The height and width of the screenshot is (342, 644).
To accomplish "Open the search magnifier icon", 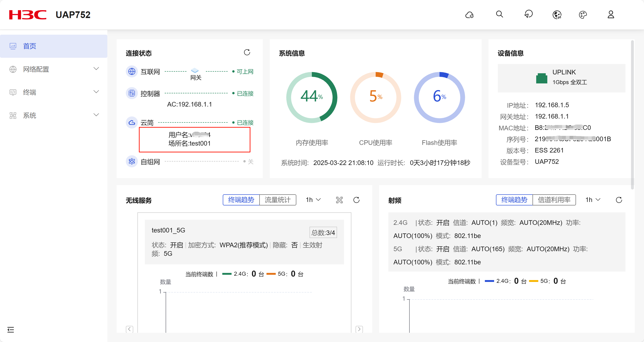I will [499, 14].
